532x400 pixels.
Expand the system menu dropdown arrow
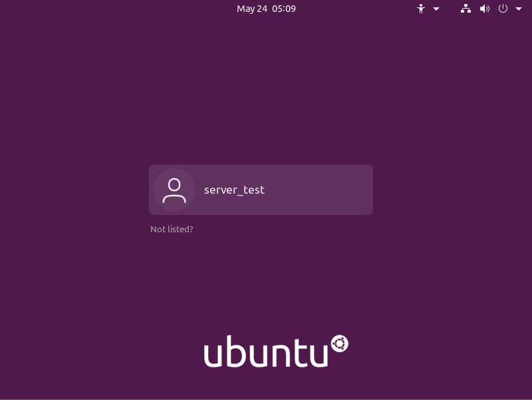[519, 9]
